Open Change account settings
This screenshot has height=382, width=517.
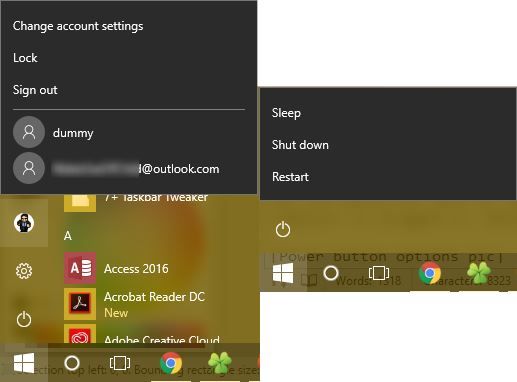[x=78, y=26]
